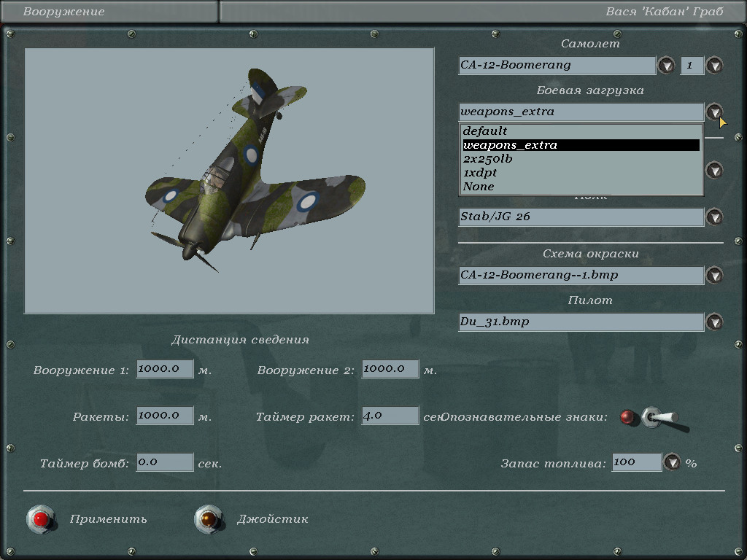The image size is (747, 560).
Task: Click the Применить label text
Action: pos(108,519)
